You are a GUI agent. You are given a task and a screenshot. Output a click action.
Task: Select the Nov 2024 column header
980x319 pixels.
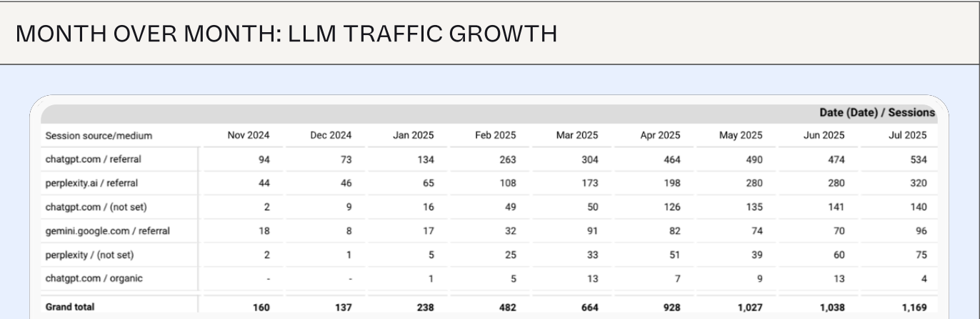[x=248, y=135]
